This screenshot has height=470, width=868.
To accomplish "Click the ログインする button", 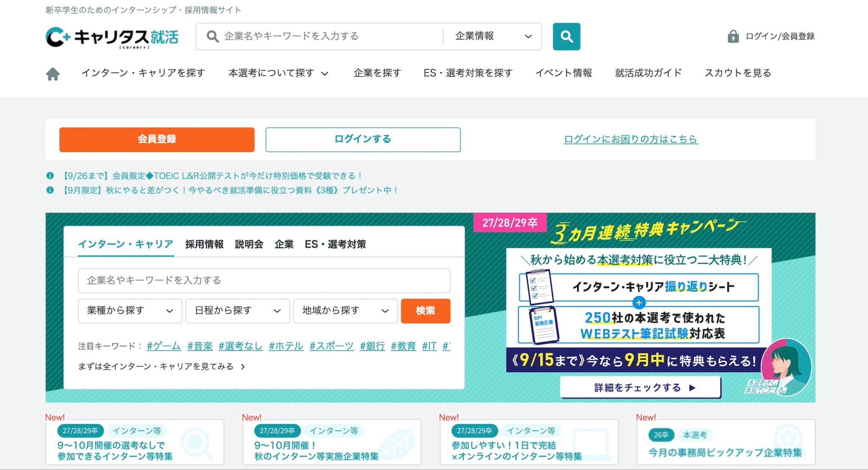I will pos(363,140).
